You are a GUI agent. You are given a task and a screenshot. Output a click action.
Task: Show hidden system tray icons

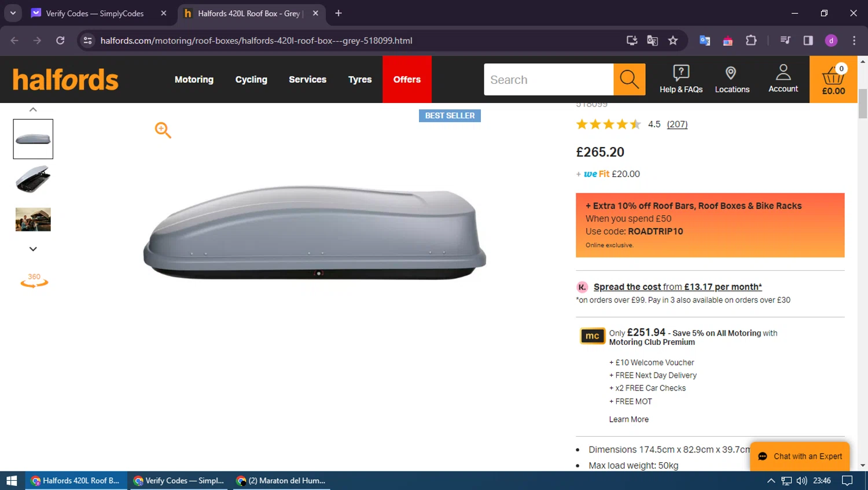click(x=771, y=481)
